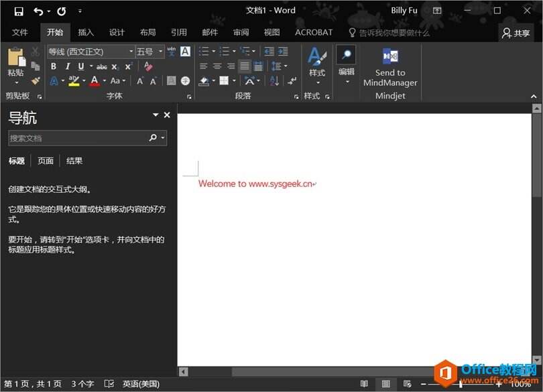The height and width of the screenshot is (392, 543).
Task: Toggle Superscript formatting
Action: click(x=128, y=66)
